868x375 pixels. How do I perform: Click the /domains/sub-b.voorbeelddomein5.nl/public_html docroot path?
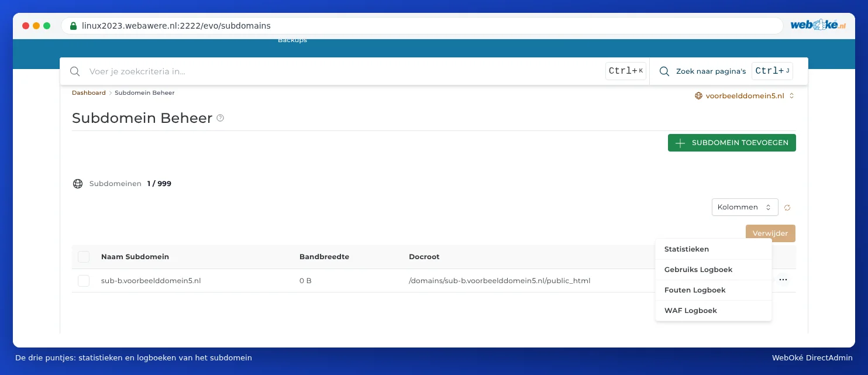500,281
